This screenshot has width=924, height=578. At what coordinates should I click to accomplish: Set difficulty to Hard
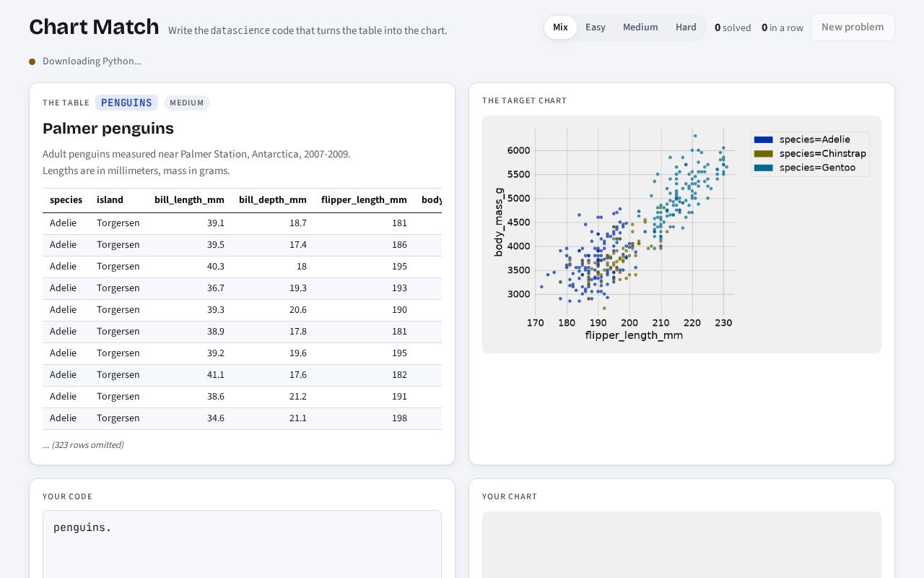coord(686,27)
